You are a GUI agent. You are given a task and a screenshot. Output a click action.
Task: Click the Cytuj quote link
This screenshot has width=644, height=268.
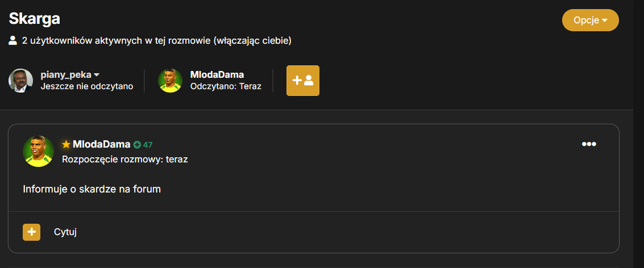tap(65, 232)
